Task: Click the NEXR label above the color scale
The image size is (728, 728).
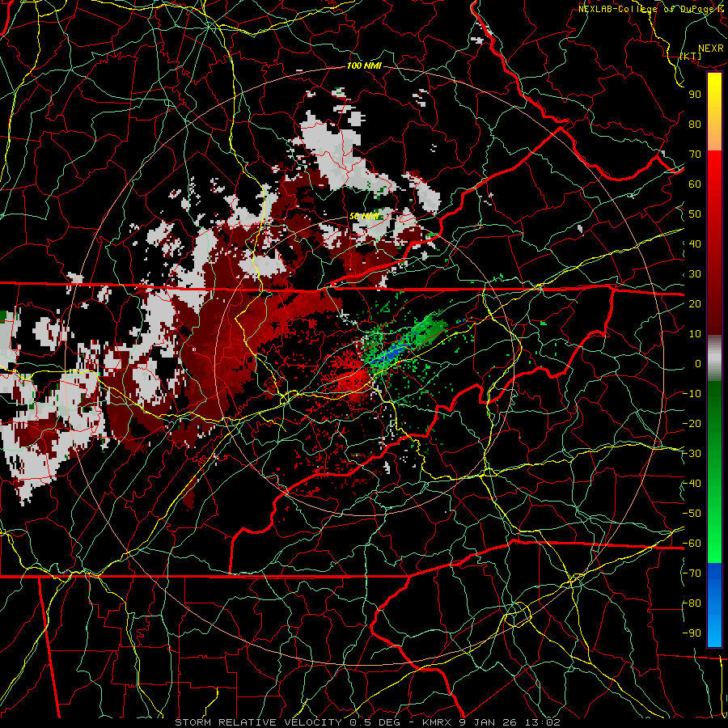Action: (x=710, y=49)
